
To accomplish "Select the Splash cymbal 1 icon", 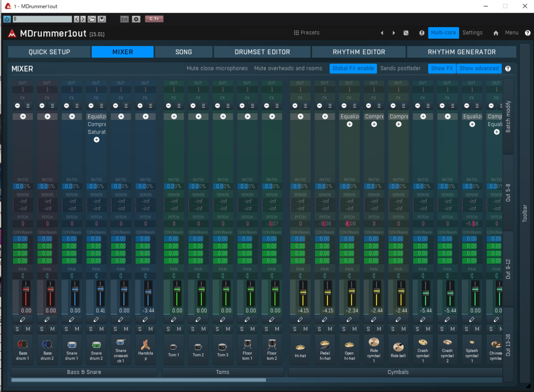I will [472, 342].
